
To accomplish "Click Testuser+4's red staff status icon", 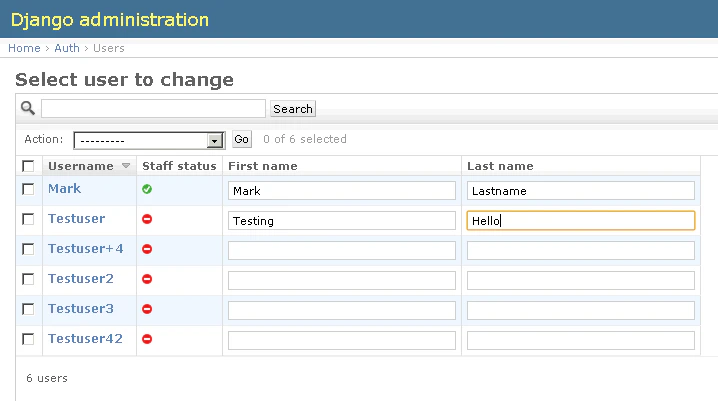I will tap(147, 249).
